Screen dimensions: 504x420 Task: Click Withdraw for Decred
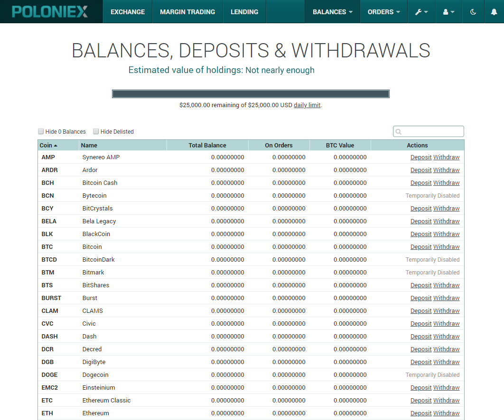click(447, 349)
